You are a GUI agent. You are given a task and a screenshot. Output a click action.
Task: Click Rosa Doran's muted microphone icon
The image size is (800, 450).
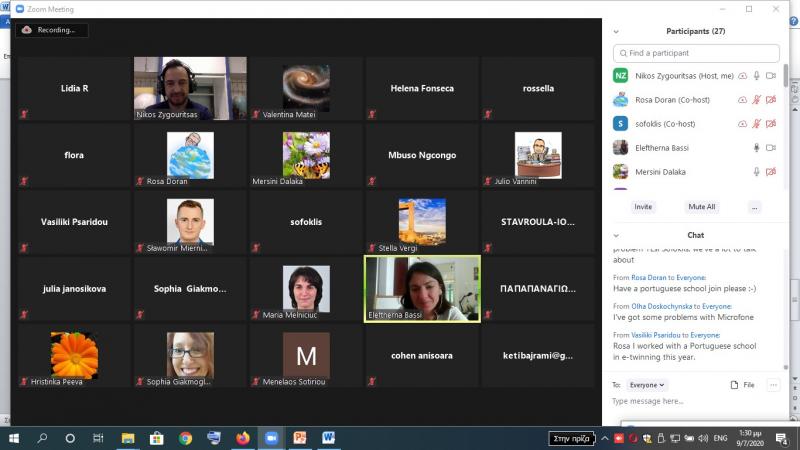pyautogui.click(x=756, y=100)
